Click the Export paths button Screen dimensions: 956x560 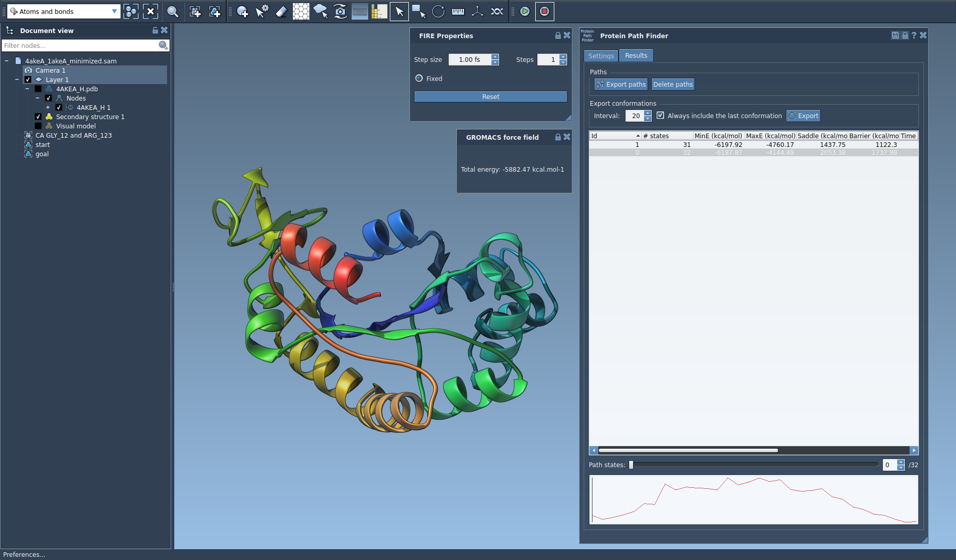621,85
